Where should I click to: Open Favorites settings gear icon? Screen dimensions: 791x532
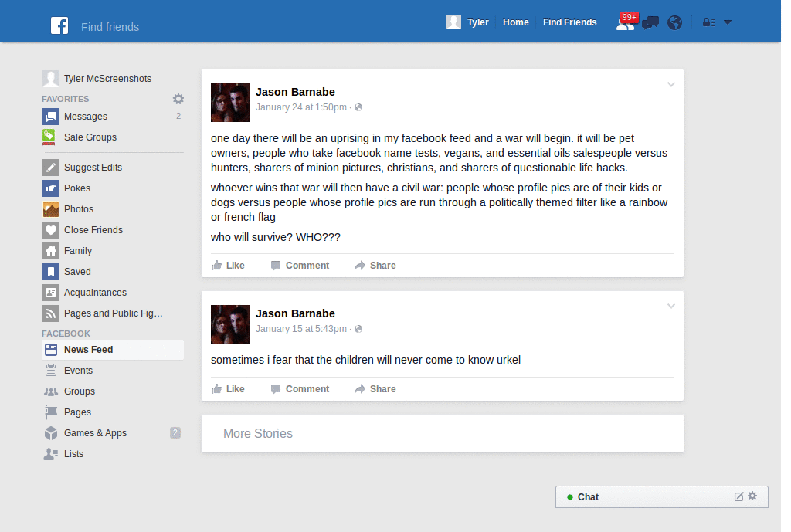(x=178, y=99)
